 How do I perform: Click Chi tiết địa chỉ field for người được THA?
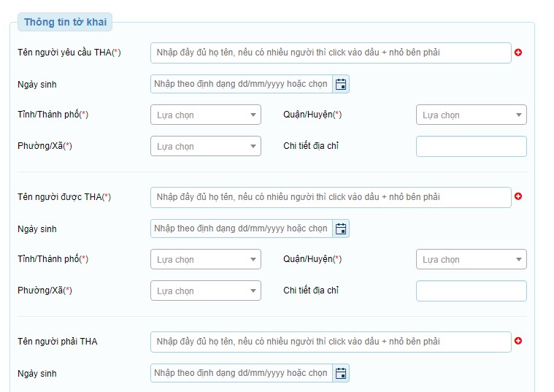[x=471, y=291]
